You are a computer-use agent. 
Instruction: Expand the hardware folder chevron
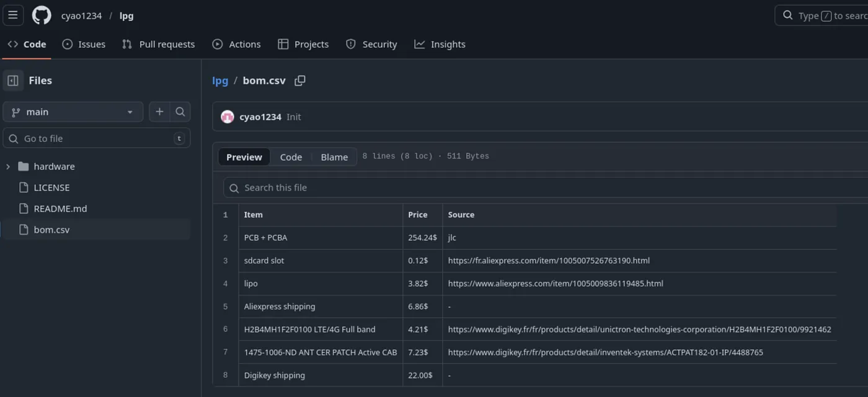8,166
